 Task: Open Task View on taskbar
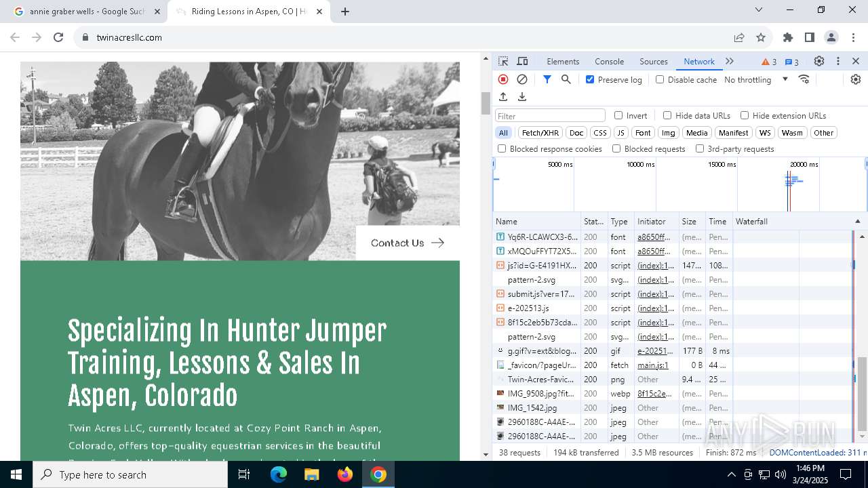pyautogui.click(x=244, y=474)
